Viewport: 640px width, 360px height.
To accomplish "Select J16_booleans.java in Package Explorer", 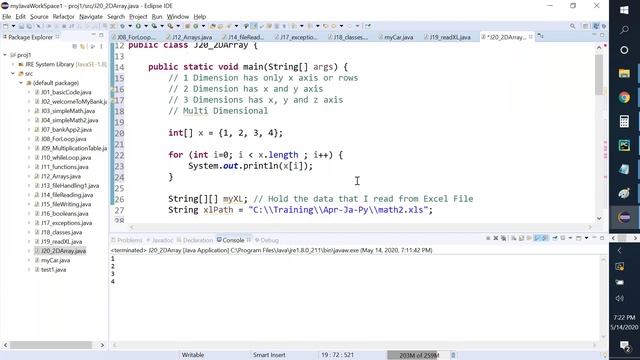I will (64, 213).
